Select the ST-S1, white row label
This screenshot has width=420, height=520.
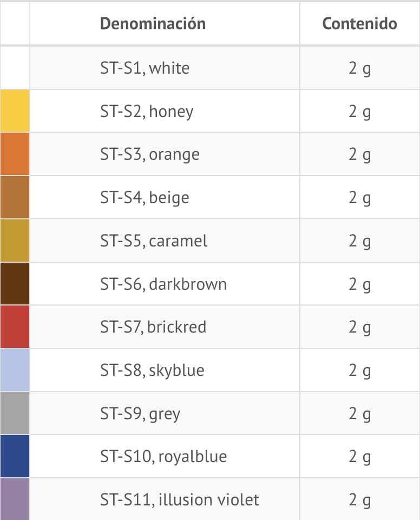145,68
